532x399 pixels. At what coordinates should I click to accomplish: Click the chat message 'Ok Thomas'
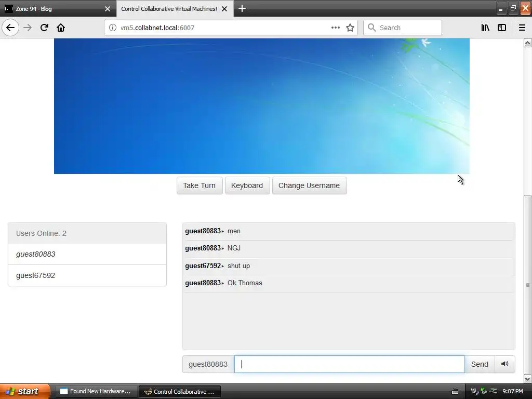[x=245, y=283]
